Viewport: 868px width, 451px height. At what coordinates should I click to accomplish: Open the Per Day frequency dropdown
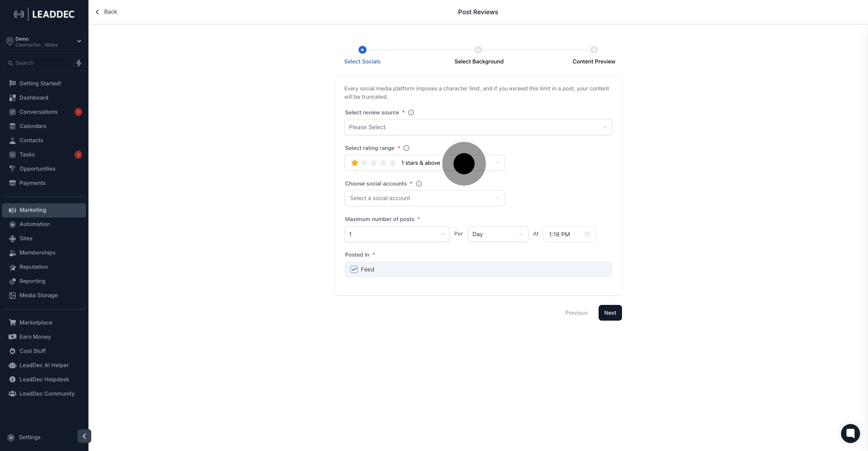pos(498,234)
